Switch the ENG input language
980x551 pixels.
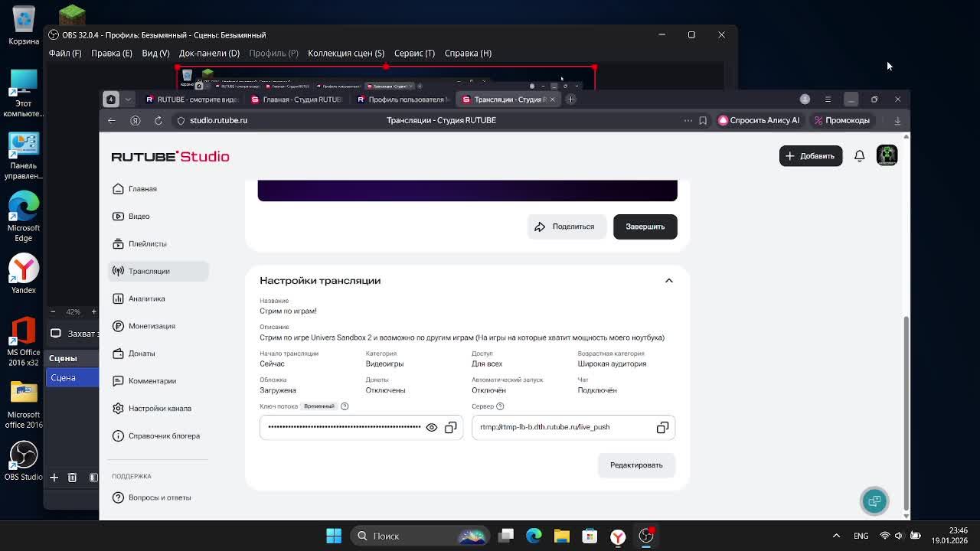pos(861,536)
